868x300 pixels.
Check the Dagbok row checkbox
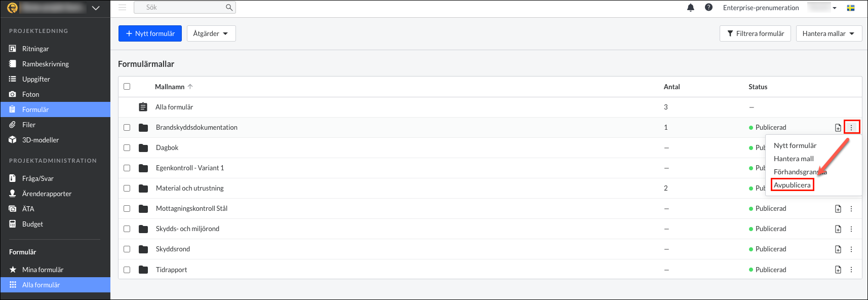[127, 147]
